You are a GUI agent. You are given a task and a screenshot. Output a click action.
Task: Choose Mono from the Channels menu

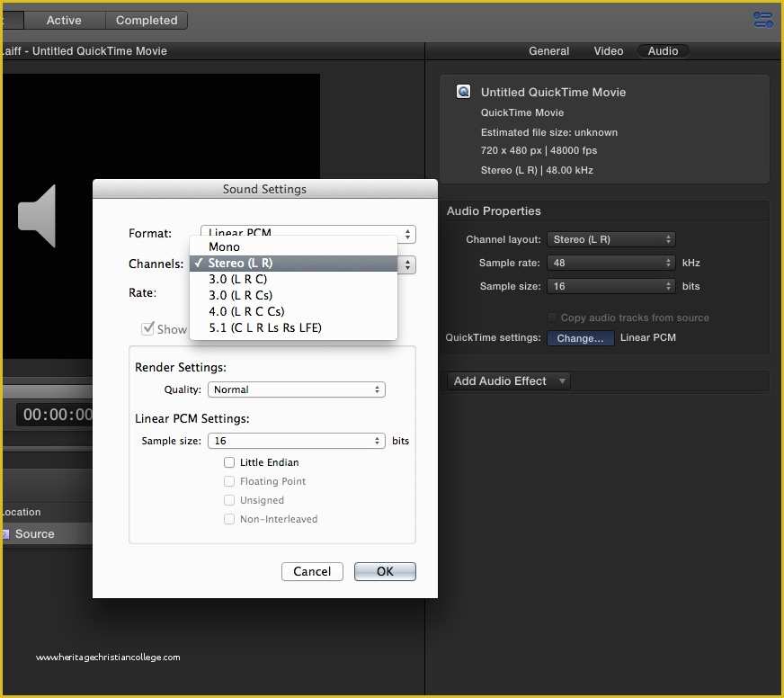click(x=293, y=246)
